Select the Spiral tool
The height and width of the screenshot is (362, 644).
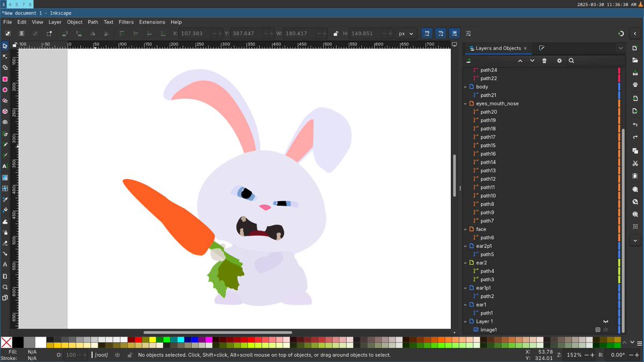click(x=5, y=122)
